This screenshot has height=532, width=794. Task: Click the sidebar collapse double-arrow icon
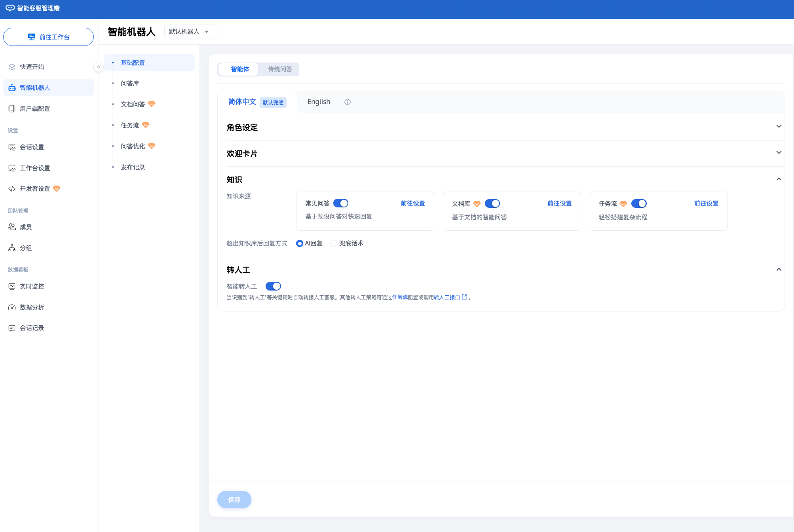point(99,67)
